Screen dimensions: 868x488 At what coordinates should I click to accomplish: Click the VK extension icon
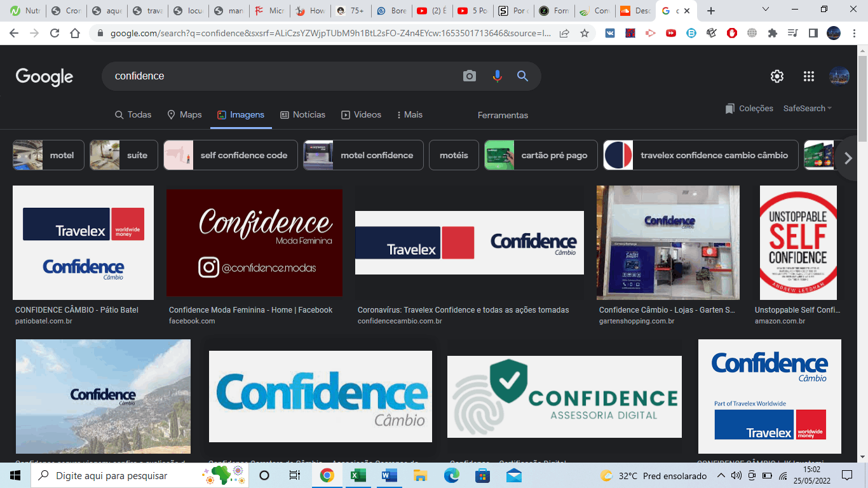pyautogui.click(x=610, y=33)
